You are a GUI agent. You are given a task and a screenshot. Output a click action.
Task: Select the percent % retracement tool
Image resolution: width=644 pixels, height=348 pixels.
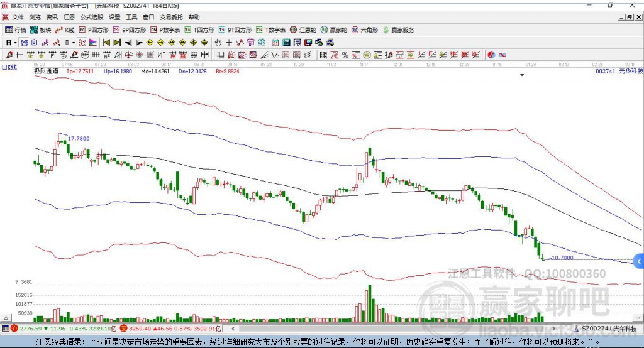[x=345, y=55]
